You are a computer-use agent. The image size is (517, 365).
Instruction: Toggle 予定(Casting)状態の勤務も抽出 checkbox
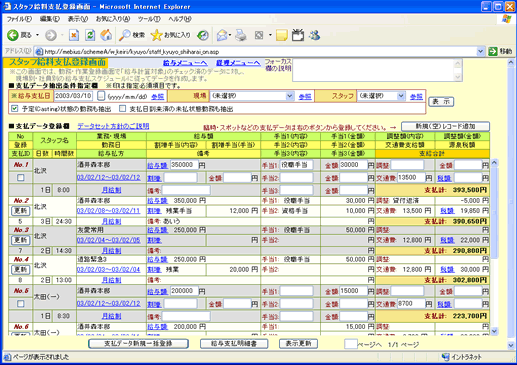14,108
